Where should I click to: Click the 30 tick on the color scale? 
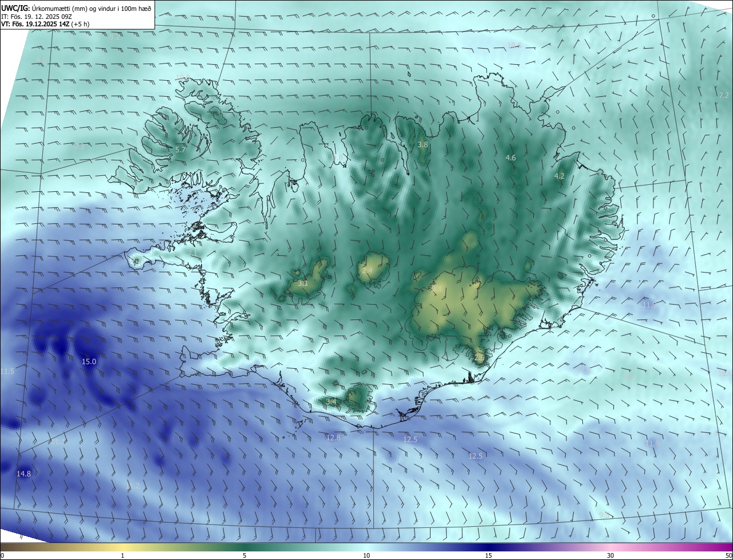click(610, 555)
